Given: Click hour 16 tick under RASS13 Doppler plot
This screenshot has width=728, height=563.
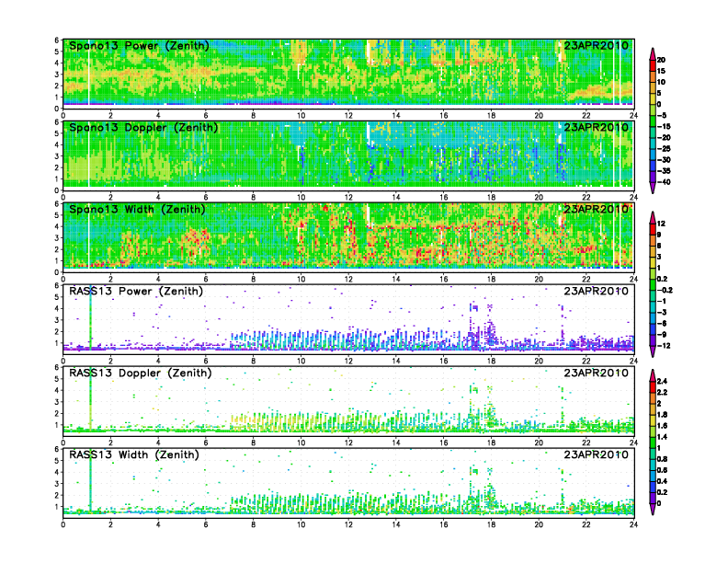Looking at the screenshot, I should [x=444, y=442].
